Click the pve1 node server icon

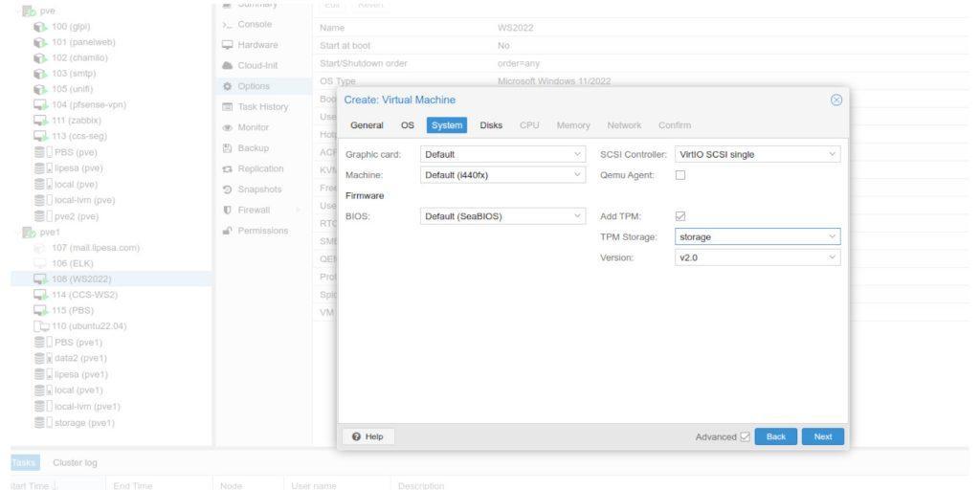tap(29, 233)
